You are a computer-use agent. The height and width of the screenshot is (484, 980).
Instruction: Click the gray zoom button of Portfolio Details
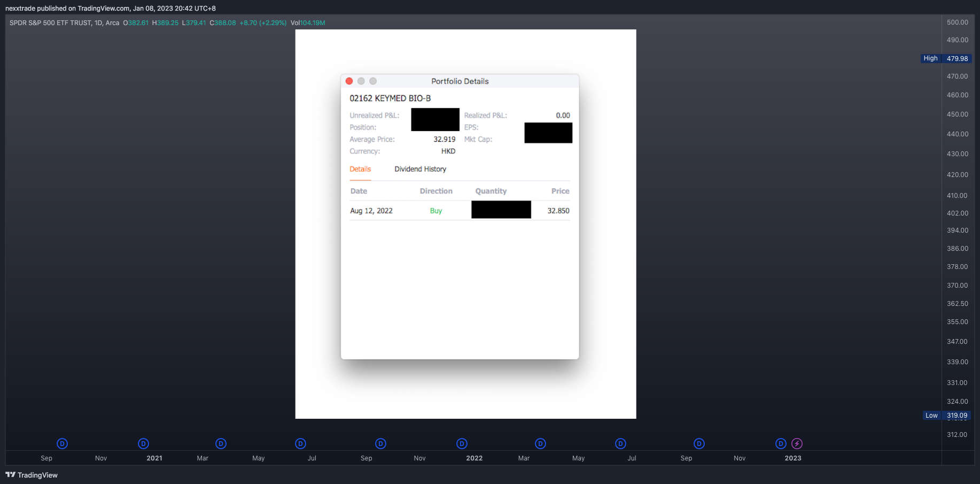373,81
